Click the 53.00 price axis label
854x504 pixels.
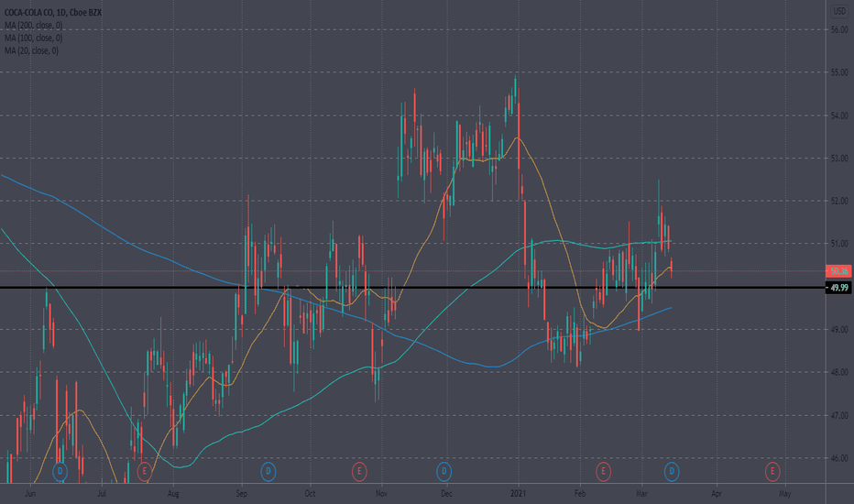839,159
